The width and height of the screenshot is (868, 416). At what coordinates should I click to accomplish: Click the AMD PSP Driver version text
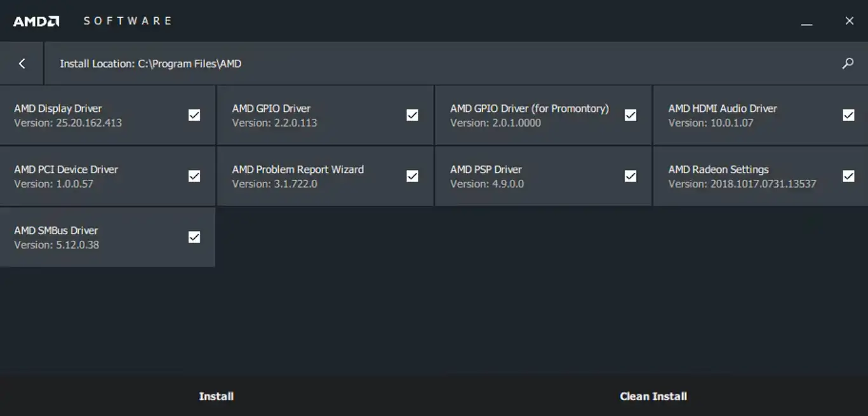point(487,184)
